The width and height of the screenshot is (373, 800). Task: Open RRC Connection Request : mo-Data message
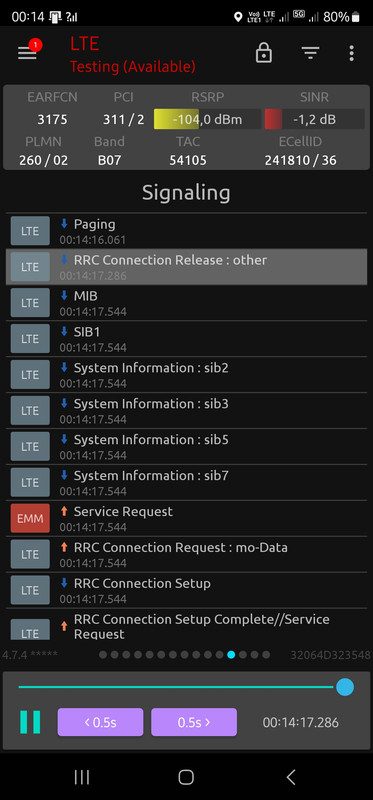tap(186, 554)
